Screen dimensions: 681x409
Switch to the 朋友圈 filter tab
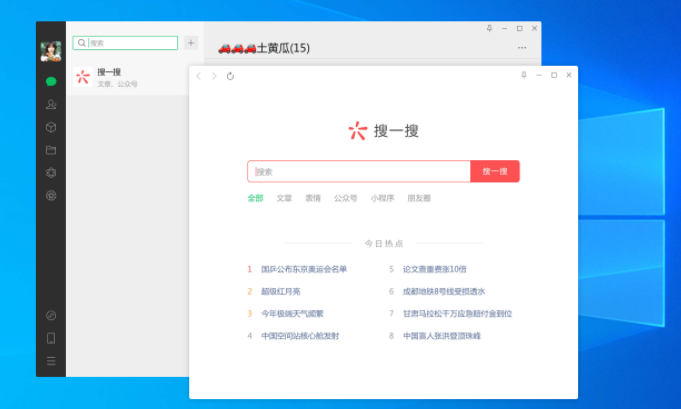(419, 198)
